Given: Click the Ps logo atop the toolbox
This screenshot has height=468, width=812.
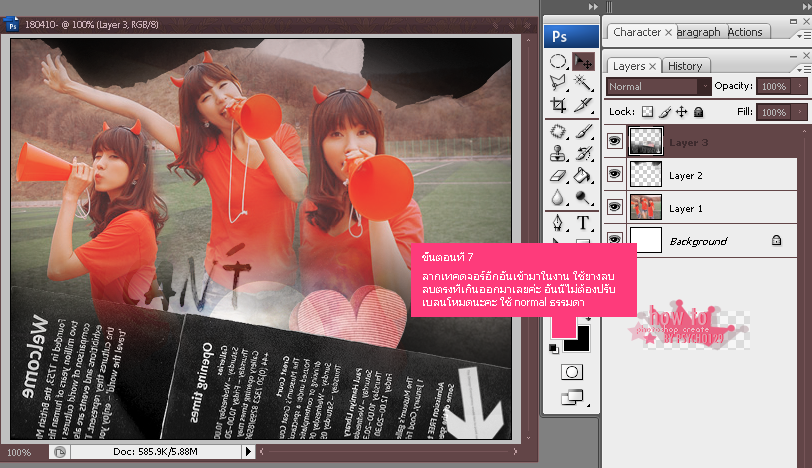Looking at the screenshot, I should pyautogui.click(x=571, y=36).
